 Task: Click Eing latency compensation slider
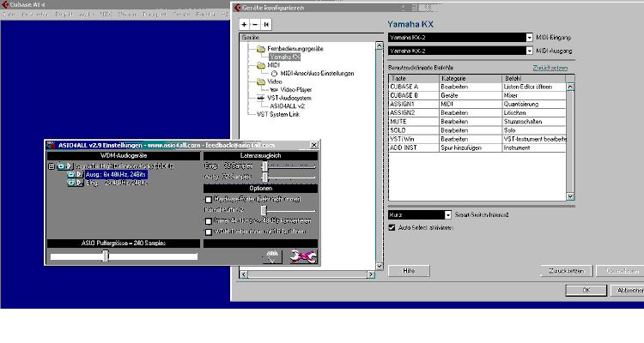click(265, 166)
